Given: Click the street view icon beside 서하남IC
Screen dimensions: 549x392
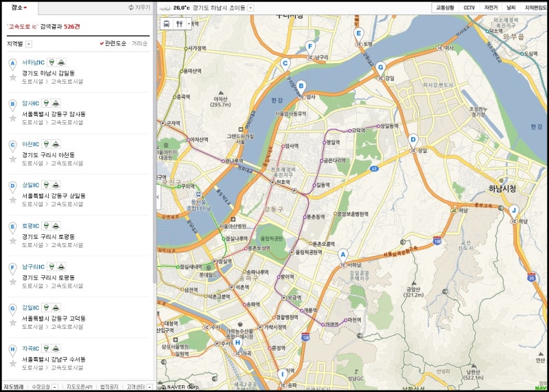Looking at the screenshot, I should point(51,62).
